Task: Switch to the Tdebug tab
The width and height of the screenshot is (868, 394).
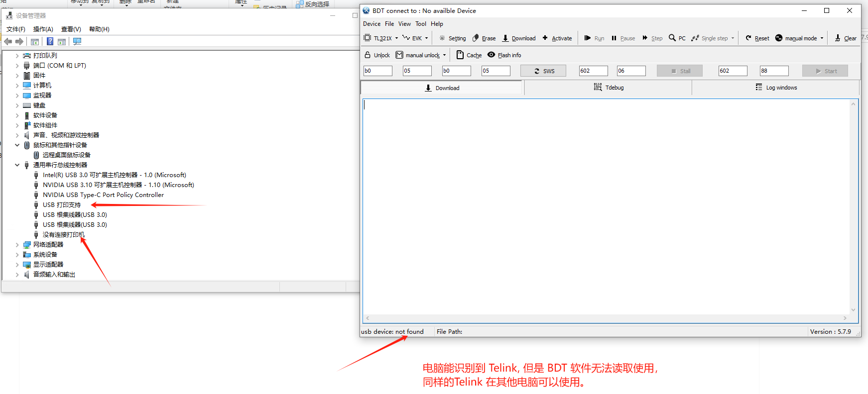Action: [609, 88]
